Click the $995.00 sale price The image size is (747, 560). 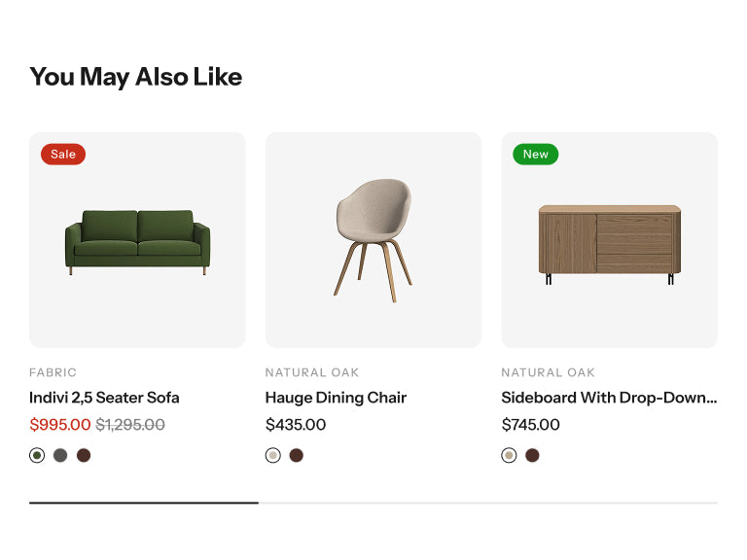click(x=59, y=425)
